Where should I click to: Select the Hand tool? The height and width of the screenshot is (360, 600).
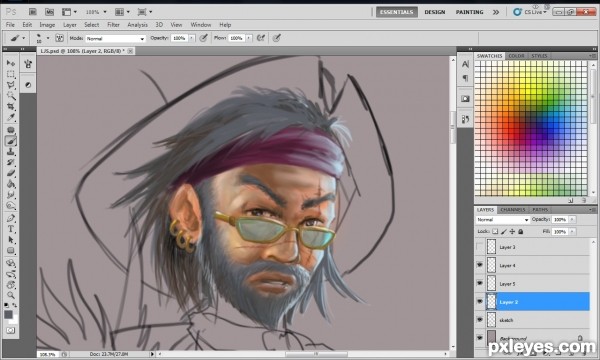coord(11,285)
